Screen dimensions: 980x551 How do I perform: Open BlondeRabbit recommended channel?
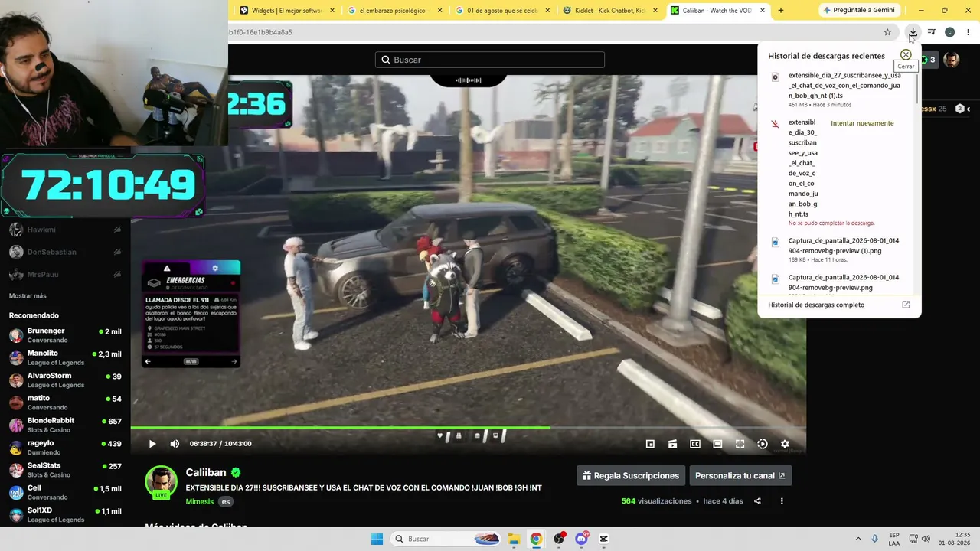[65, 425]
